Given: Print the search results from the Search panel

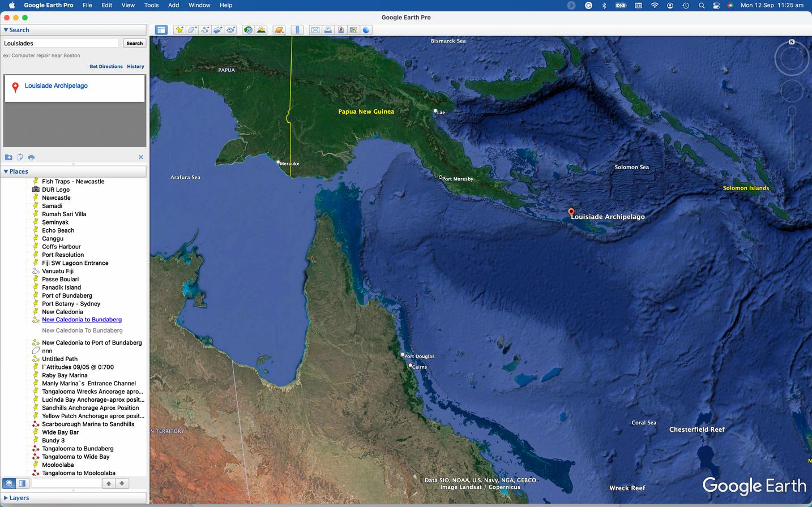Looking at the screenshot, I should pyautogui.click(x=31, y=157).
